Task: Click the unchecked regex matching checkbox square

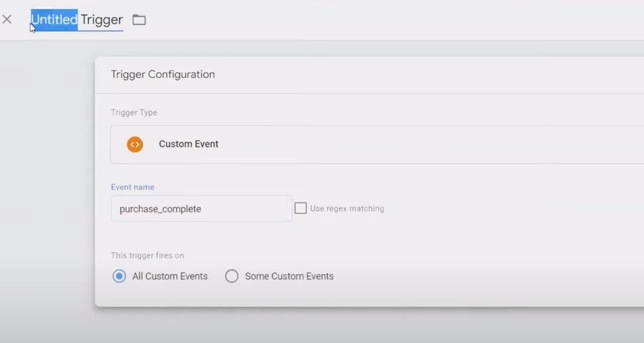Action: pyautogui.click(x=300, y=208)
